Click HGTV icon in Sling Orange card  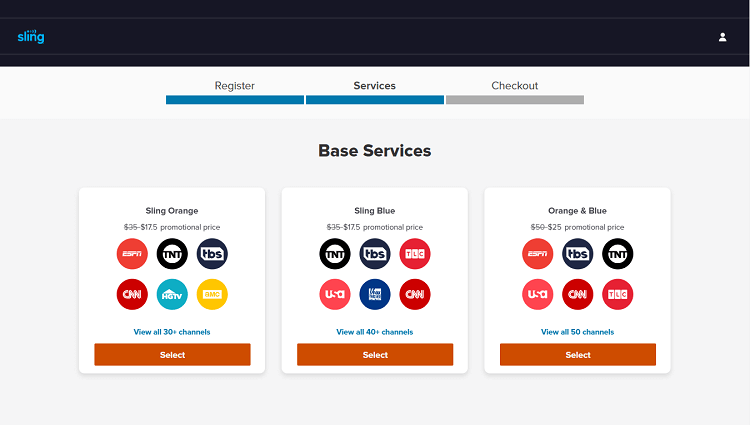click(172, 294)
